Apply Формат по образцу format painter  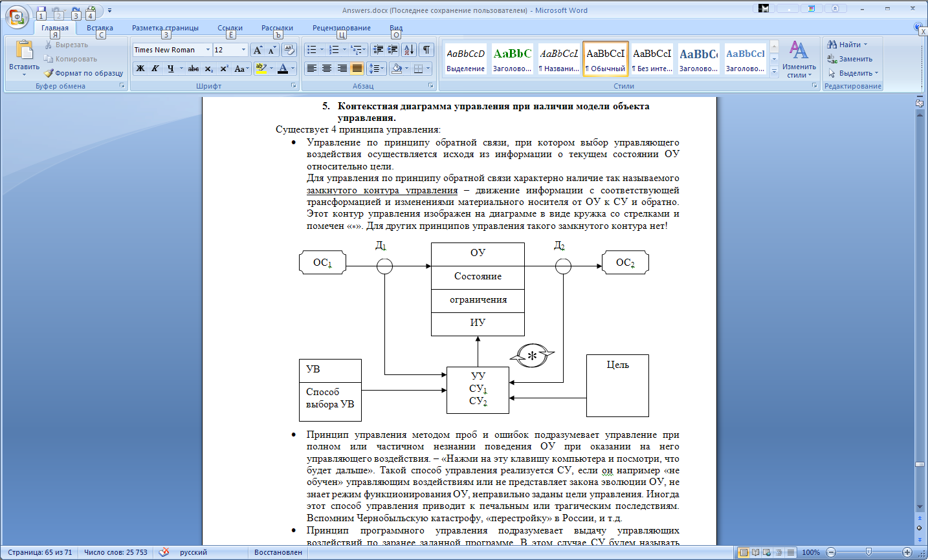(83, 73)
